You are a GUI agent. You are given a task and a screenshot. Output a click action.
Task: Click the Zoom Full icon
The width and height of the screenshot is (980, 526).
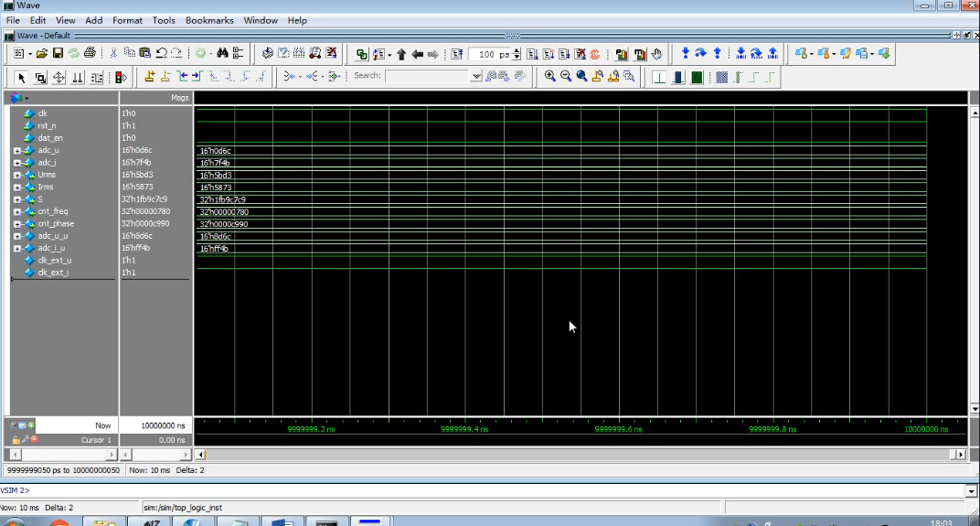581,76
